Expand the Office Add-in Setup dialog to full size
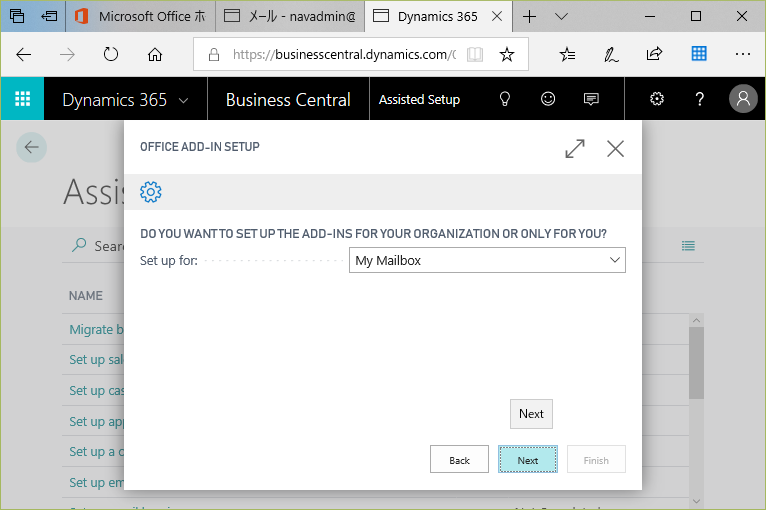Image resolution: width=766 pixels, height=510 pixels. pos(575,149)
